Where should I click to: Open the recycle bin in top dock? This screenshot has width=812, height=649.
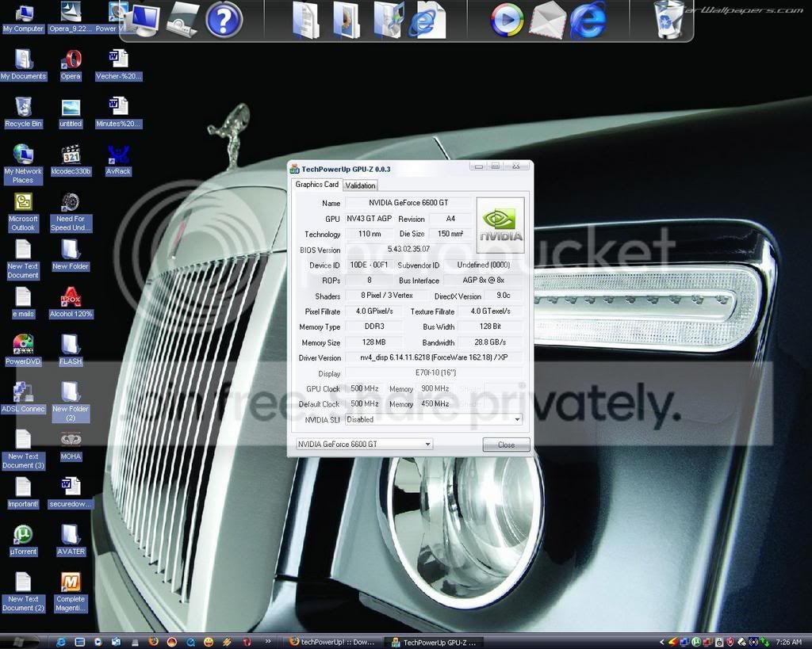[x=669, y=19]
